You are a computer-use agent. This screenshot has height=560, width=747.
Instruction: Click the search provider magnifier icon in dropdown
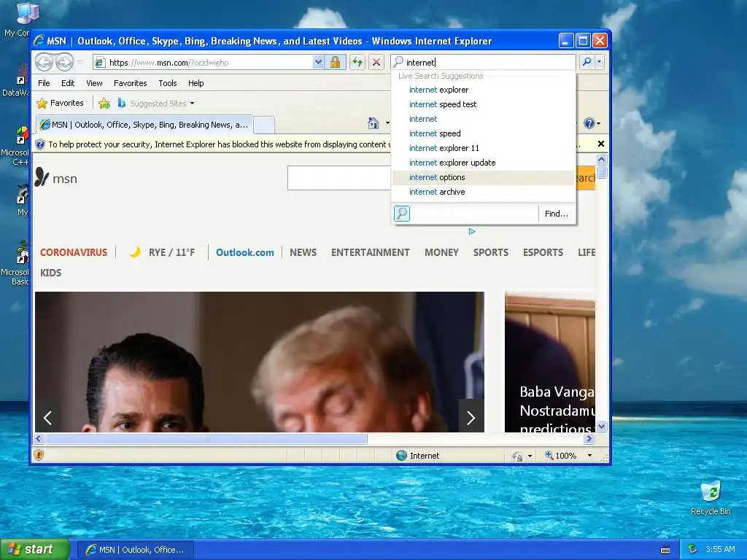coord(402,214)
